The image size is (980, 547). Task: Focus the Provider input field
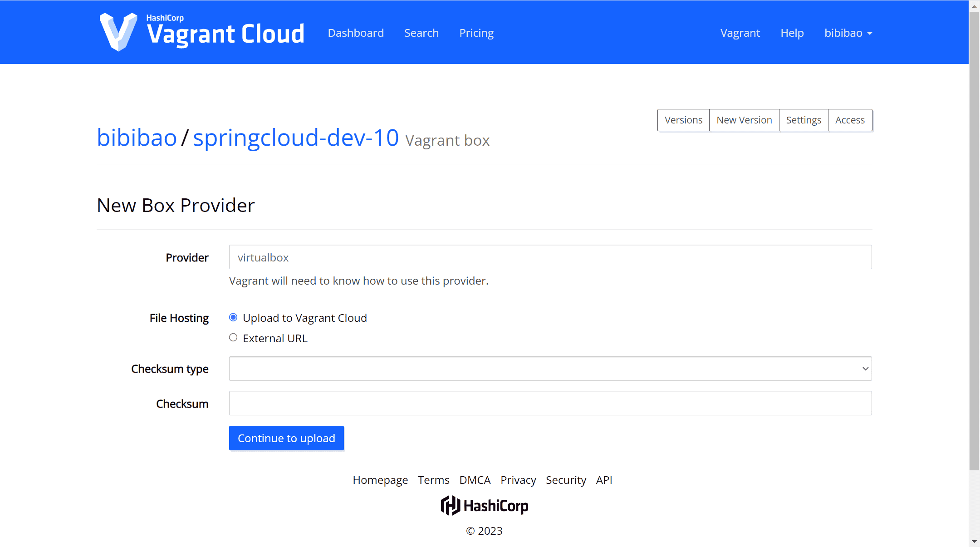coord(550,257)
